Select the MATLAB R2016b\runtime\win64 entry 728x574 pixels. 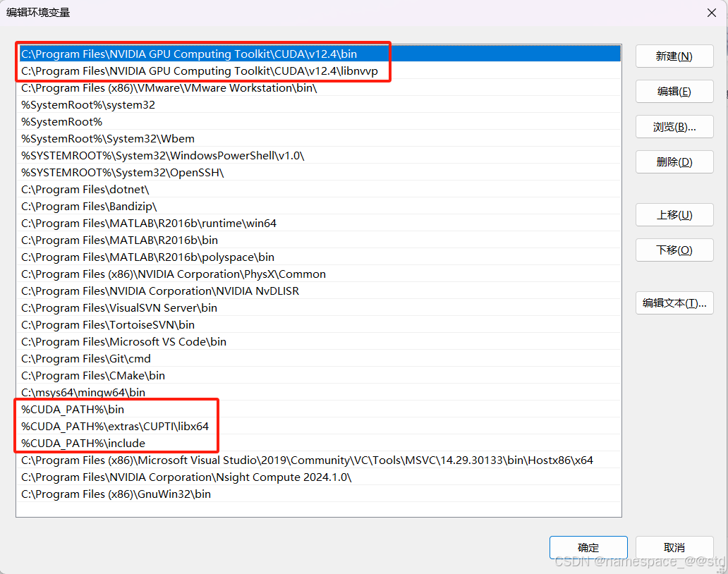pyautogui.click(x=319, y=224)
